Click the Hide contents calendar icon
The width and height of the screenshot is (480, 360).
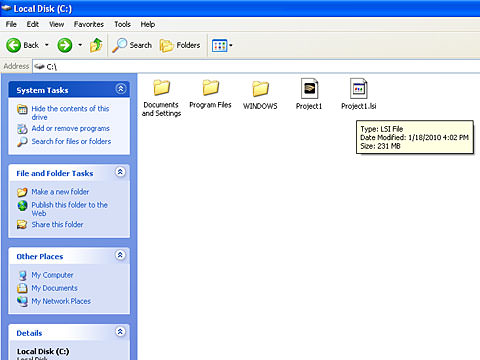(22, 109)
